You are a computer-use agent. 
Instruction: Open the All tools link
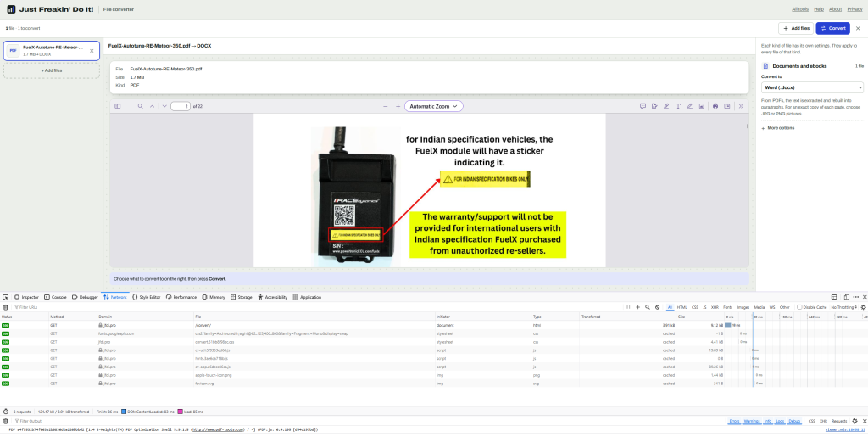click(800, 9)
